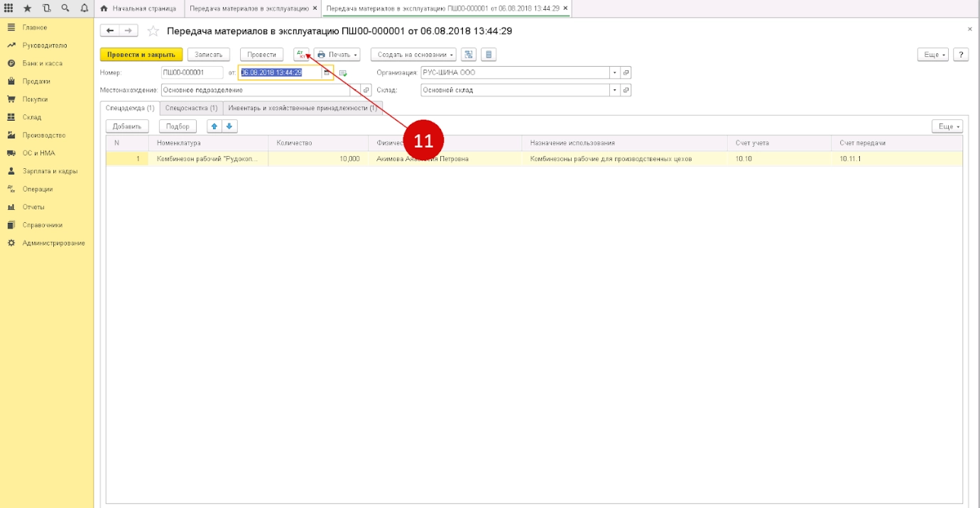Move the table row down with blue arrow
This screenshot has height=508, width=980.
click(229, 126)
